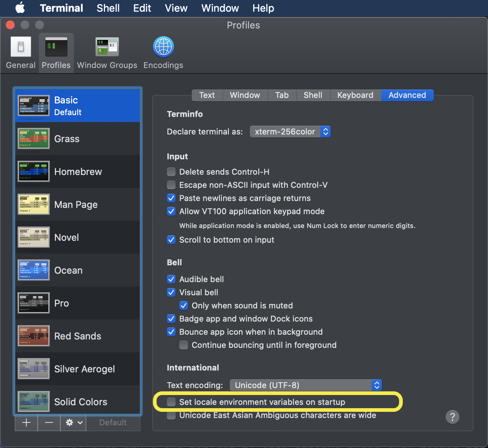Screen dimensions: 488x448
Task: Switch to the Text tab
Action: click(207, 95)
